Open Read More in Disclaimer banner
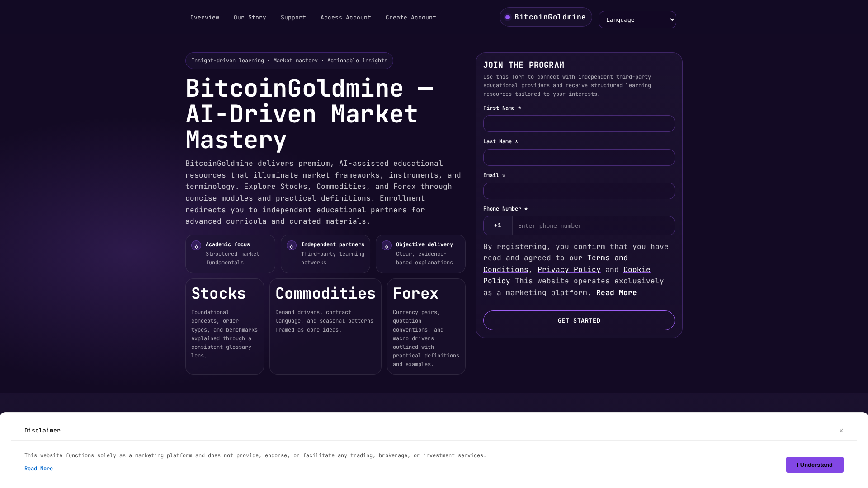 click(x=38, y=469)
